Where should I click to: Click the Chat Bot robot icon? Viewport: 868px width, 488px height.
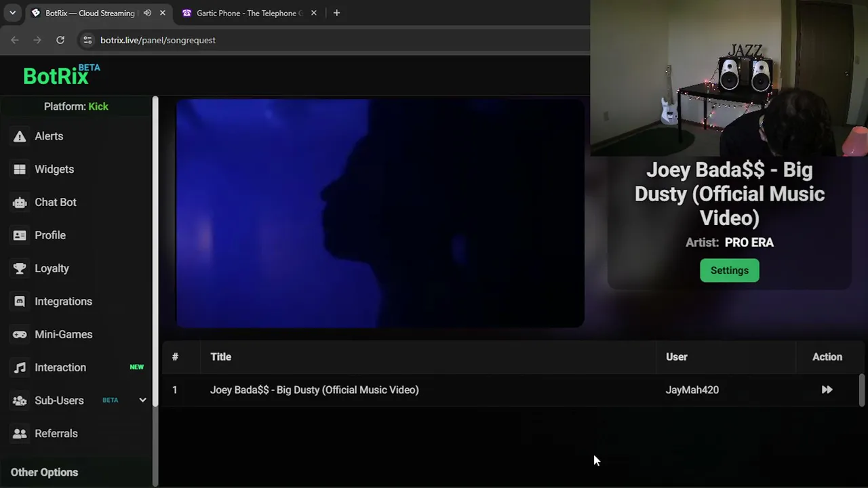click(20, 203)
